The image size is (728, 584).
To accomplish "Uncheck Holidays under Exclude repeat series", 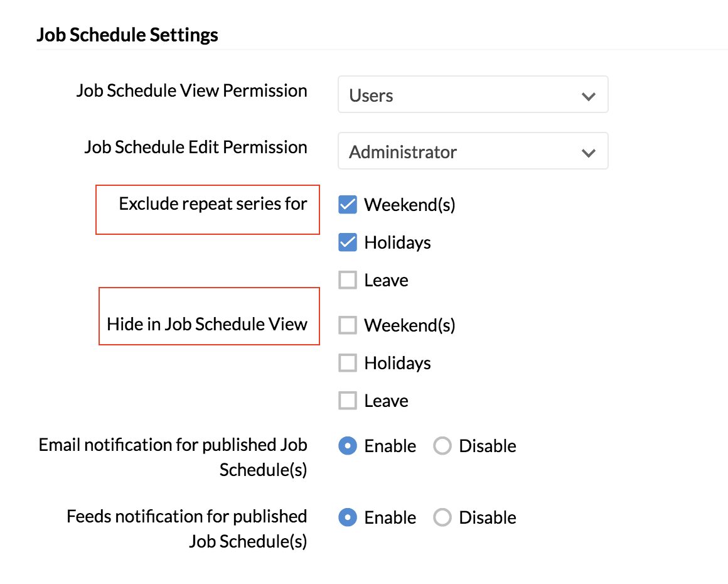I will (348, 242).
